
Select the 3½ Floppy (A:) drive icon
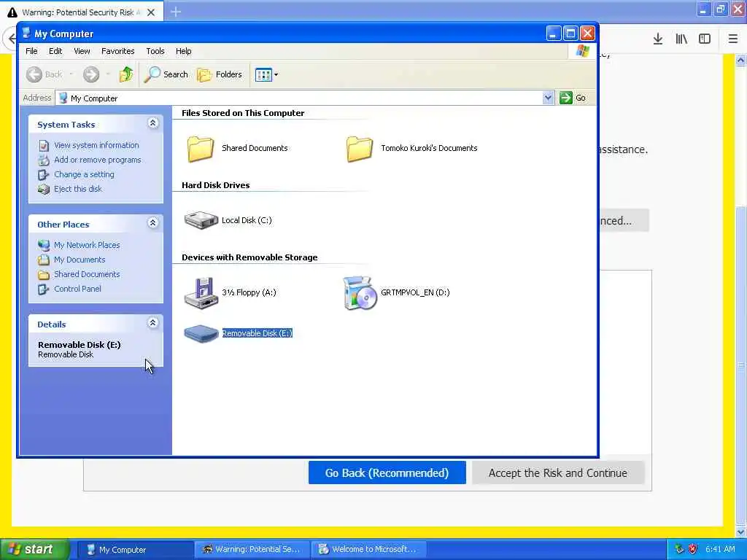pos(201,293)
